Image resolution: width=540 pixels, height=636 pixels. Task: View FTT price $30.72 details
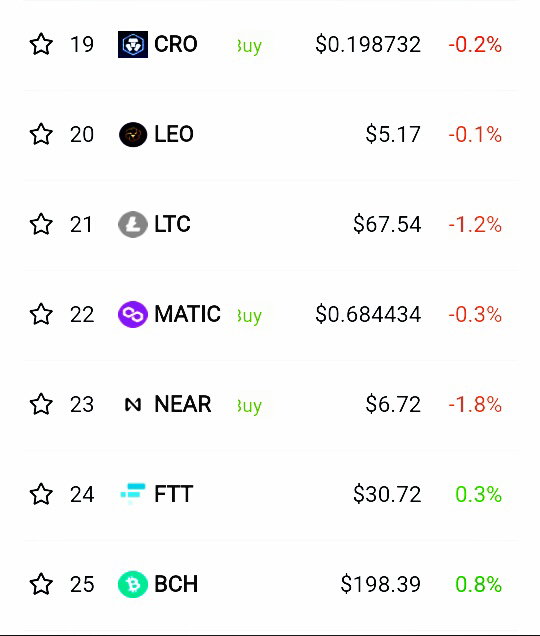pyautogui.click(x=387, y=494)
